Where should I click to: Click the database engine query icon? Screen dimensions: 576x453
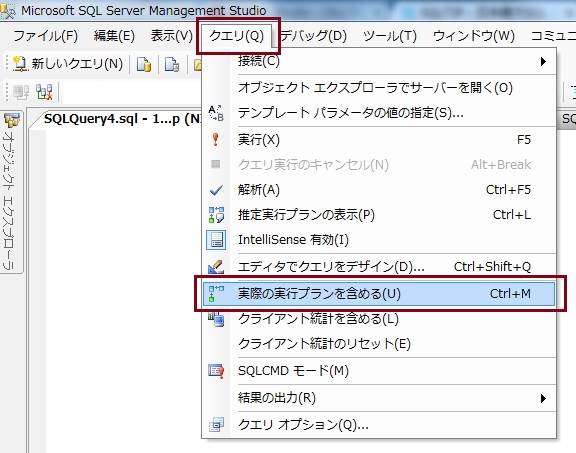(144, 64)
